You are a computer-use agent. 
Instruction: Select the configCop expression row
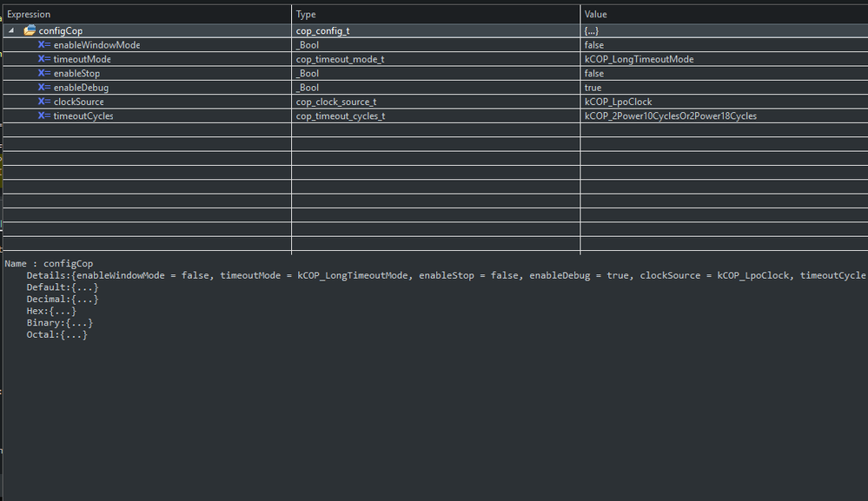click(x=61, y=30)
